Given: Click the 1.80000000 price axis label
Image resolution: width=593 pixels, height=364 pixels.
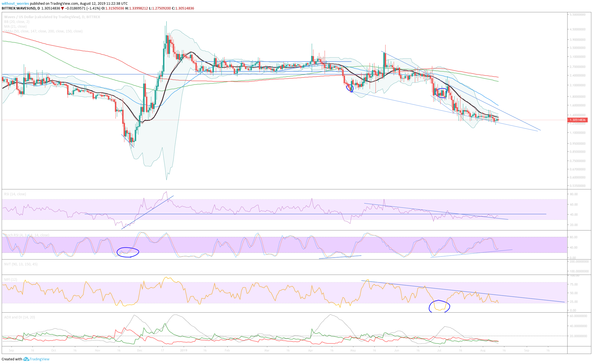Looking at the screenshot, I should (x=578, y=97).
